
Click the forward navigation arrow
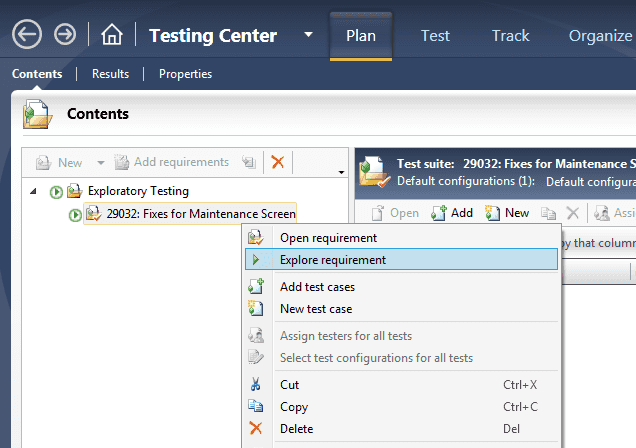tap(65, 35)
